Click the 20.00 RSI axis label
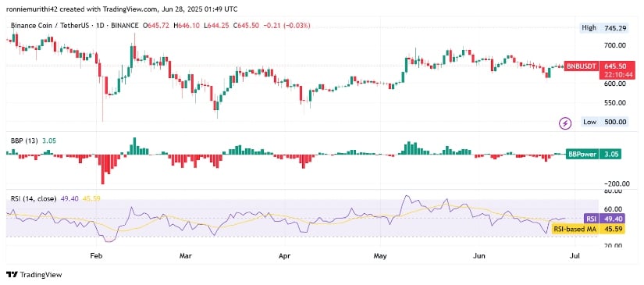The height and width of the screenshot is (285, 644). click(x=613, y=246)
